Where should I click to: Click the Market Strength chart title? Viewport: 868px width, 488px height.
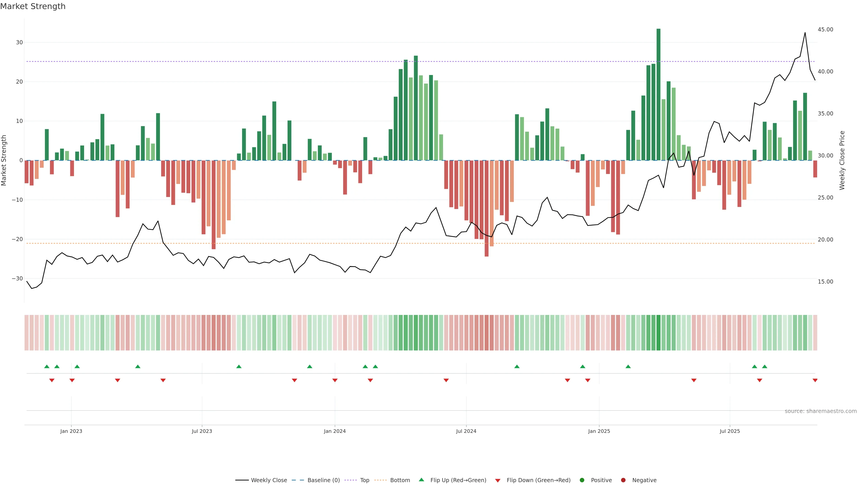(x=33, y=6)
